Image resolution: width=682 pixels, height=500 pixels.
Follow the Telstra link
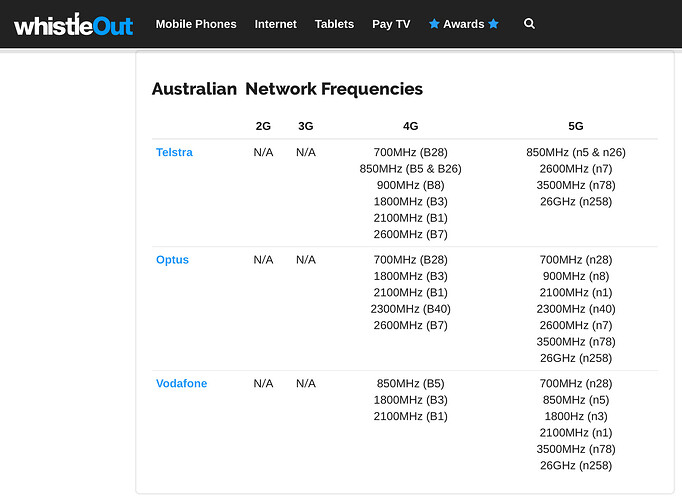174,152
